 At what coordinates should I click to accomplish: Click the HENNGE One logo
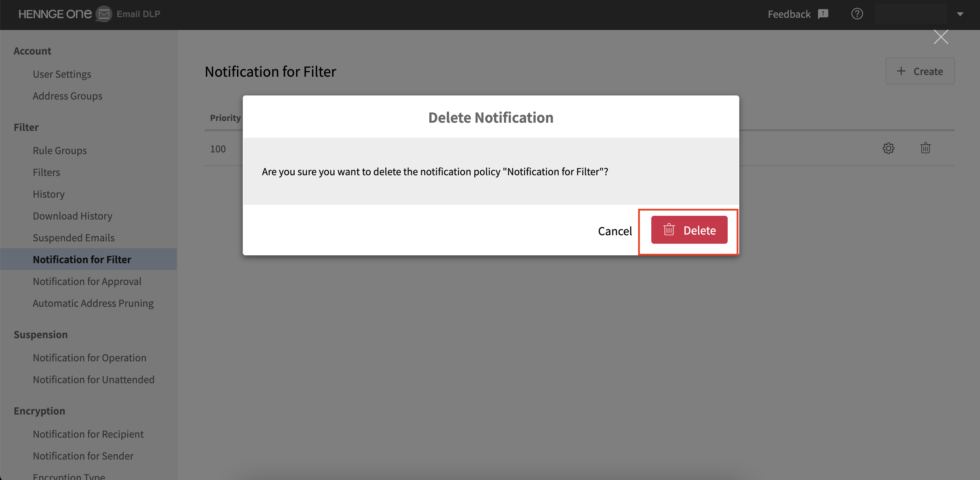(55, 14)
